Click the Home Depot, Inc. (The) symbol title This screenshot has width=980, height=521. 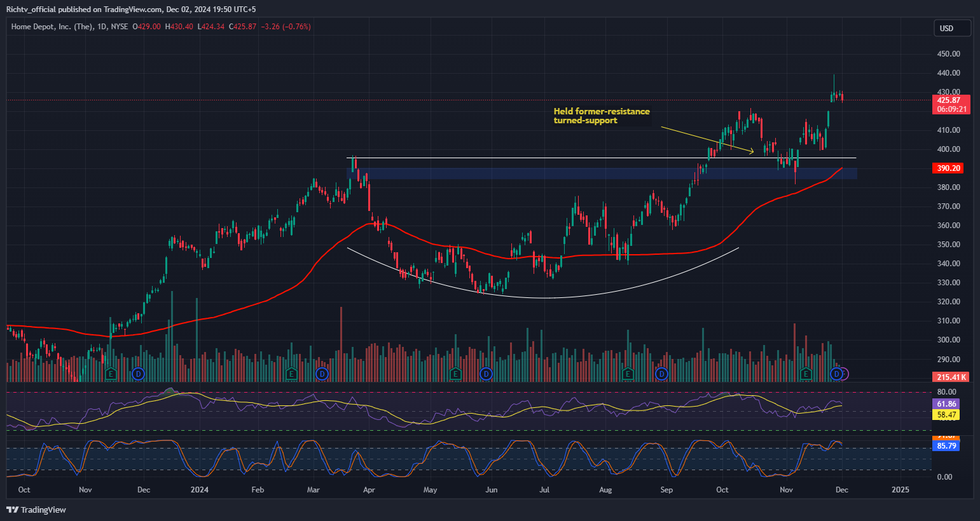coord(52,27)
